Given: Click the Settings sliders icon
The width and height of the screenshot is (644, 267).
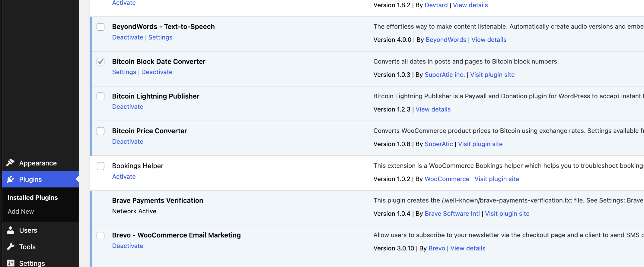Looking at the screenshot, I should 11,263.
